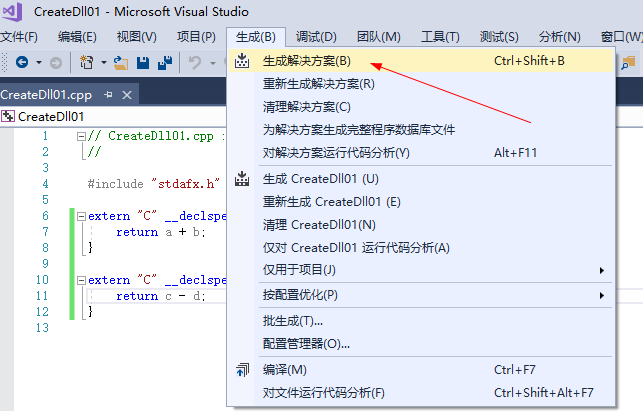This screenshot has height=411, width=643.
Task: Collapse the extern function on line 6
Action: click(81, 216)
